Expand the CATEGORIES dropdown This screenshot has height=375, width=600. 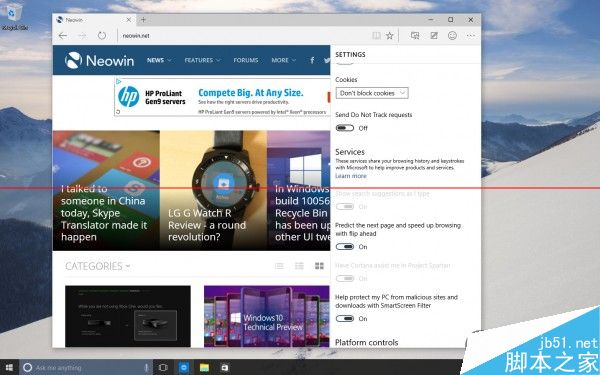coord(98,266)
